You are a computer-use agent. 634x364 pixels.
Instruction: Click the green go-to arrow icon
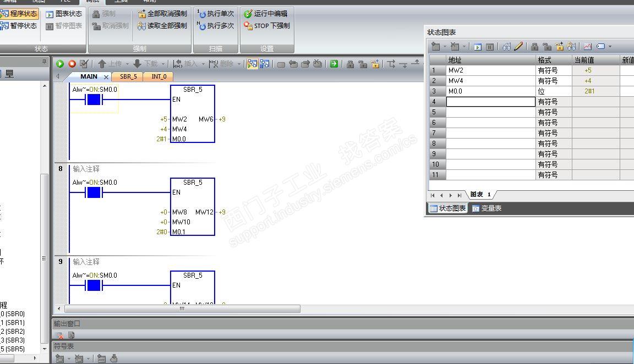pyautogui.click(x=334, y=64)
